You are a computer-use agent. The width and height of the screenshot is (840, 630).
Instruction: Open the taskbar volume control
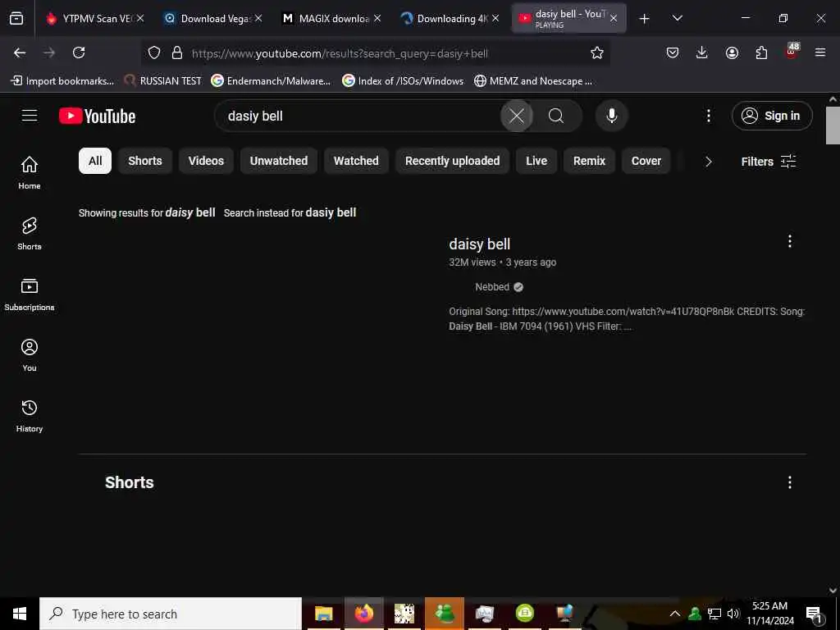pyautogui.click(x=733, y=614)
